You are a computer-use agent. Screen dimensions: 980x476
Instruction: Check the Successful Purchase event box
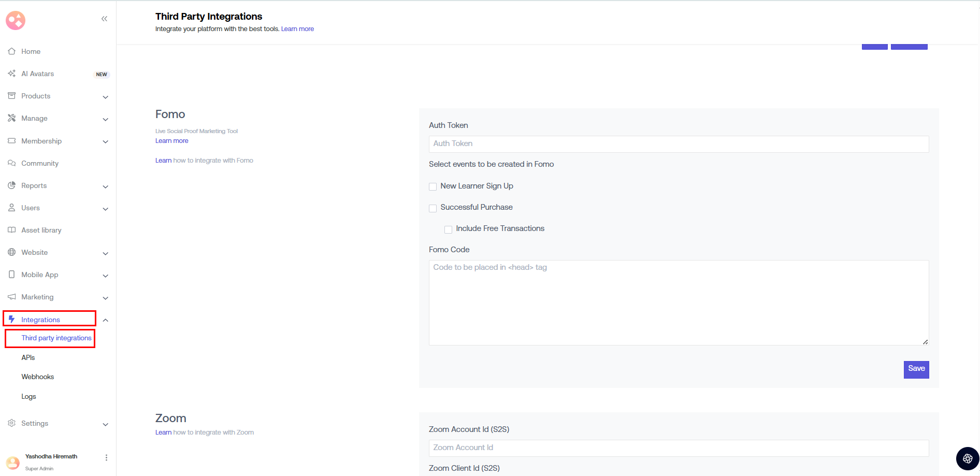tap(433, 208)
